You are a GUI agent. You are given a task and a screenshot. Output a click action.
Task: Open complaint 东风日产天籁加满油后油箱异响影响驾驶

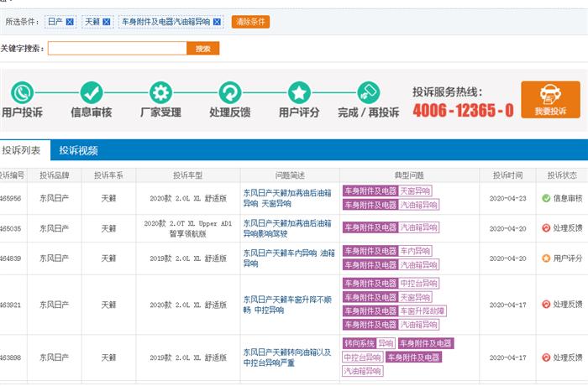click(287, 228)
